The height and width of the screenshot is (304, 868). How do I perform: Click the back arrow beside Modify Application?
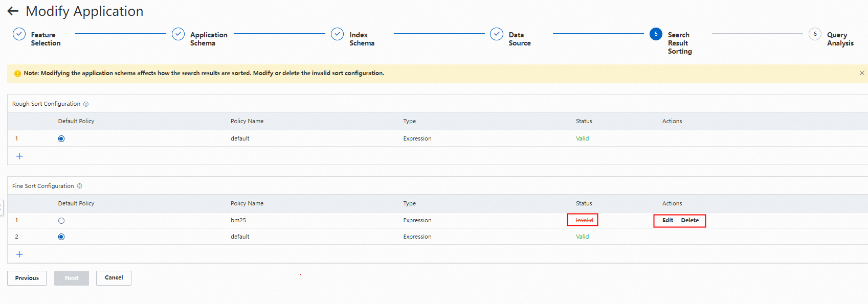tap(13, 11)
